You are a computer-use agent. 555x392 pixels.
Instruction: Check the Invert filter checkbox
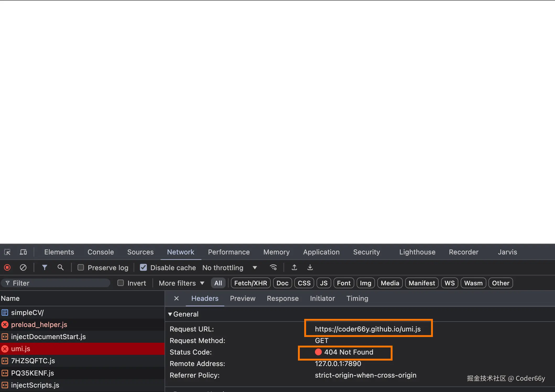121,283
